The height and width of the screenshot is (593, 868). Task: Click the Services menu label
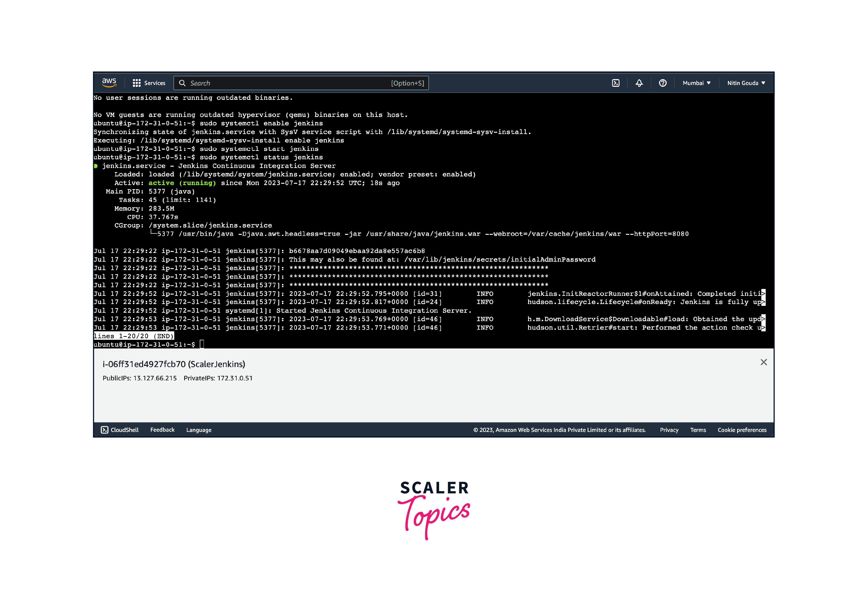point(155,83)
